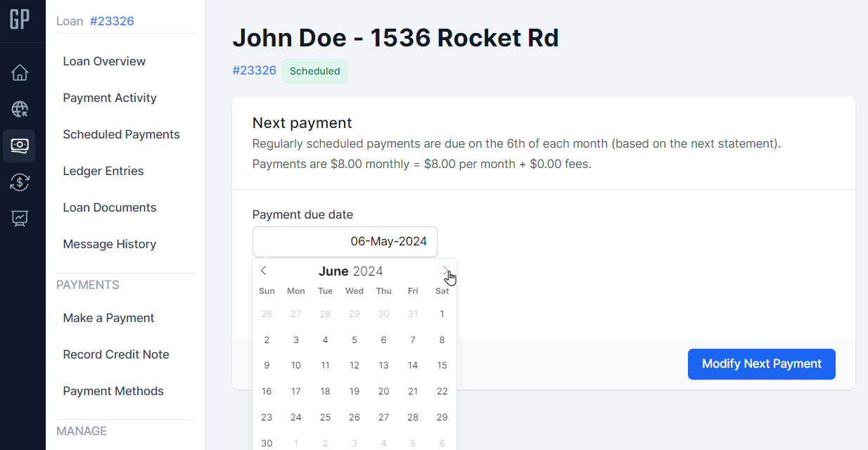The height and width of the screenshot is (450, 868).
Task: Open Make a Payment page
Action: pyautogui.click(x=108, y=318)
